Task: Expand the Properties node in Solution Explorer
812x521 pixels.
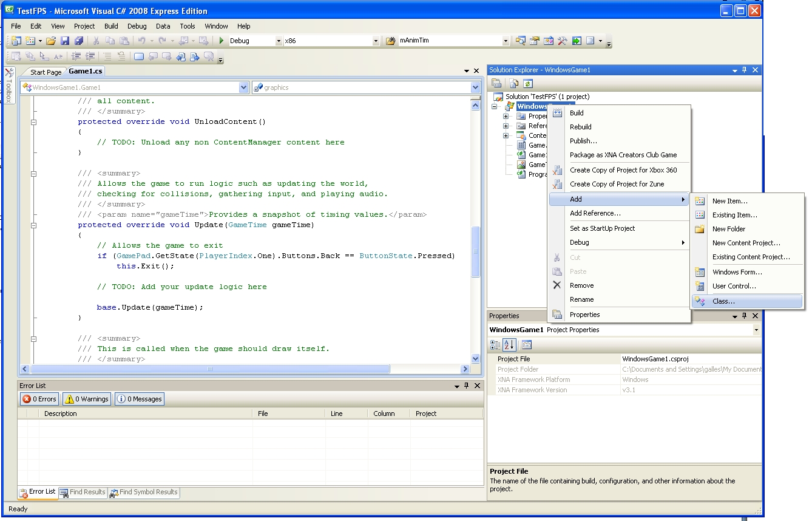Action: (506, 116)
